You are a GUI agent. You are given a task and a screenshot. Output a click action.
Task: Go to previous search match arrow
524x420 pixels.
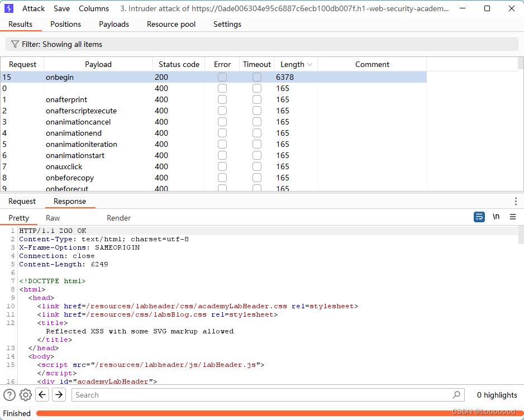click(42, 395)
